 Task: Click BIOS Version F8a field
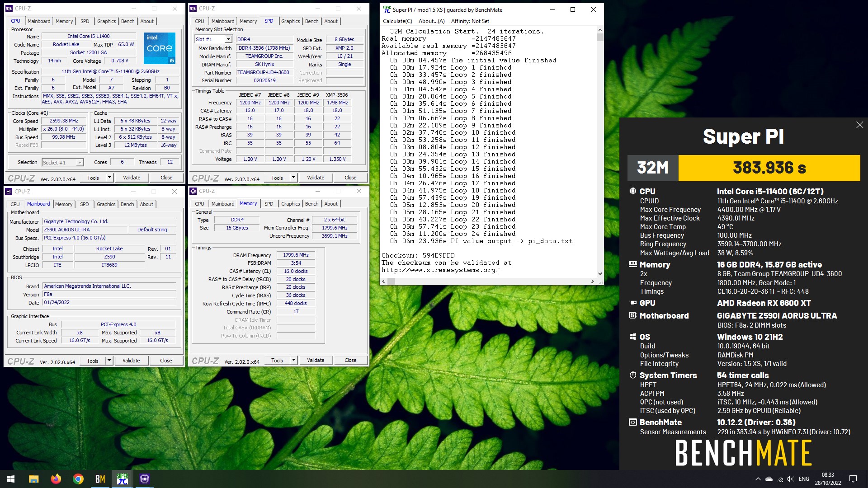click(109, 294)
